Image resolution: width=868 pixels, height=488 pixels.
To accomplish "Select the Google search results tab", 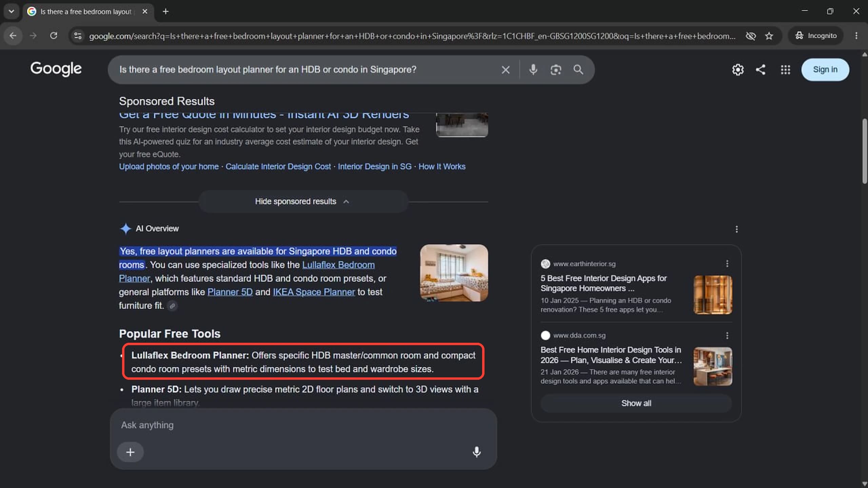I will point(85,12).
